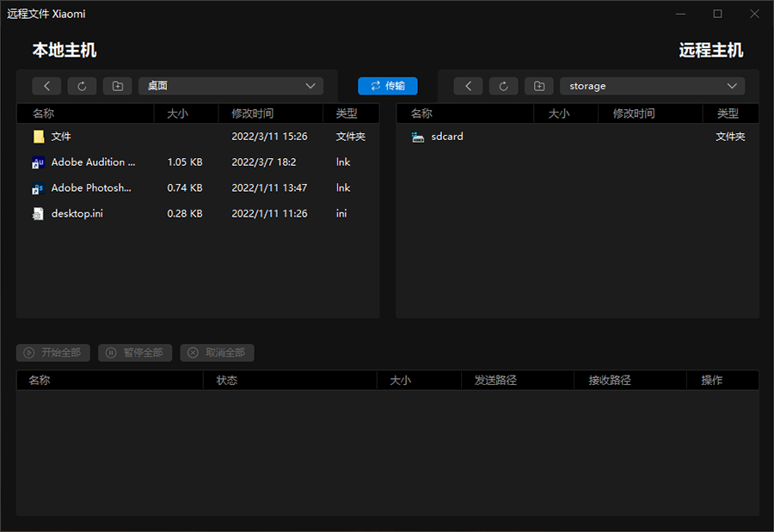
Task: Select the 文件 folder icon
Action: 39,137
